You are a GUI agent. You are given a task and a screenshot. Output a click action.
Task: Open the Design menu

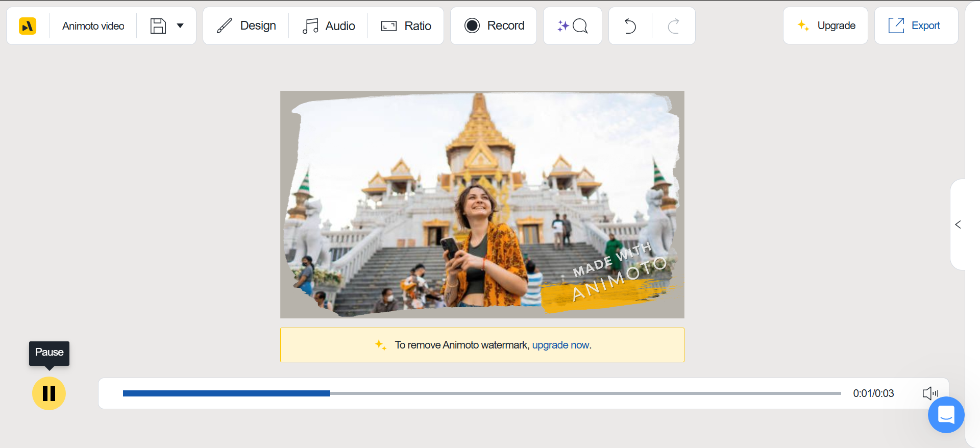pyautogui.click(x=247, y=26)
